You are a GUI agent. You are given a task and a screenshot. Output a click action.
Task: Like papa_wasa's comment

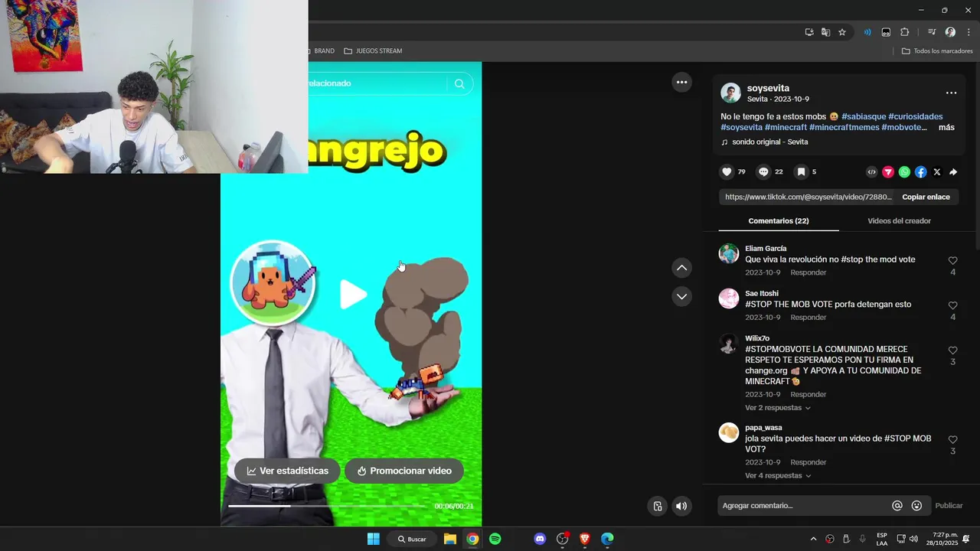[x=952, y=440]
